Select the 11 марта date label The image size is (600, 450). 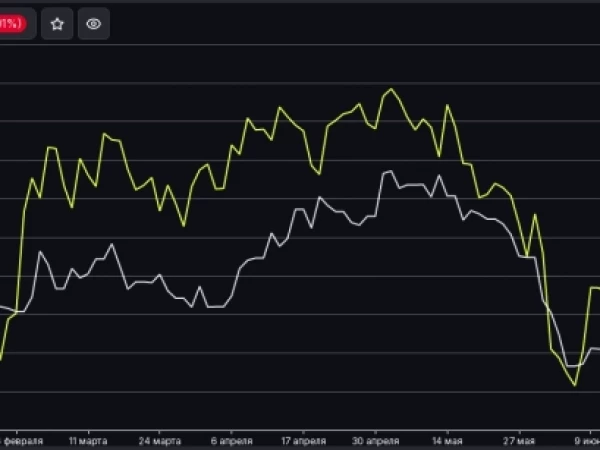pos(88,441)
